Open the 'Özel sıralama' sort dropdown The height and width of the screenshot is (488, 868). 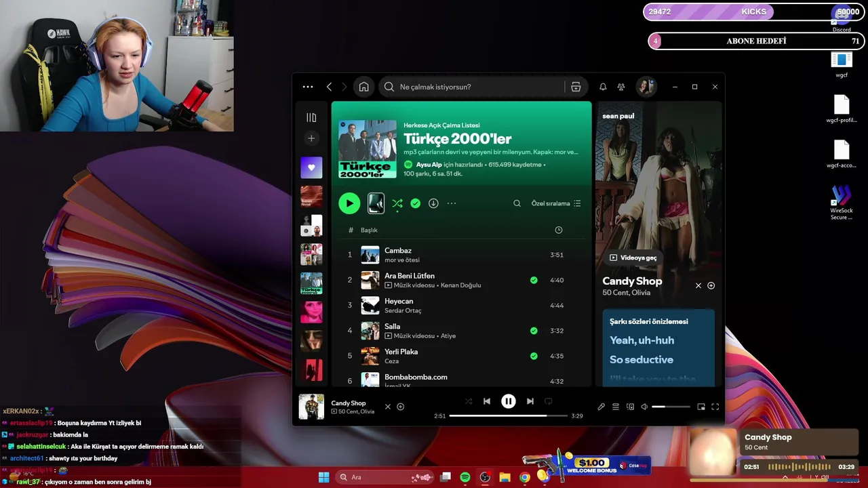click(556, 203)
